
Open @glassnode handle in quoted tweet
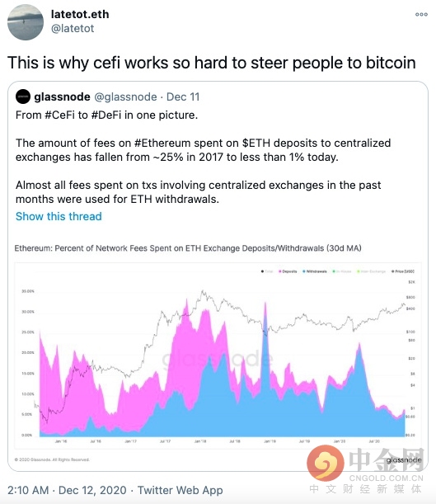[x=125, y=97]
